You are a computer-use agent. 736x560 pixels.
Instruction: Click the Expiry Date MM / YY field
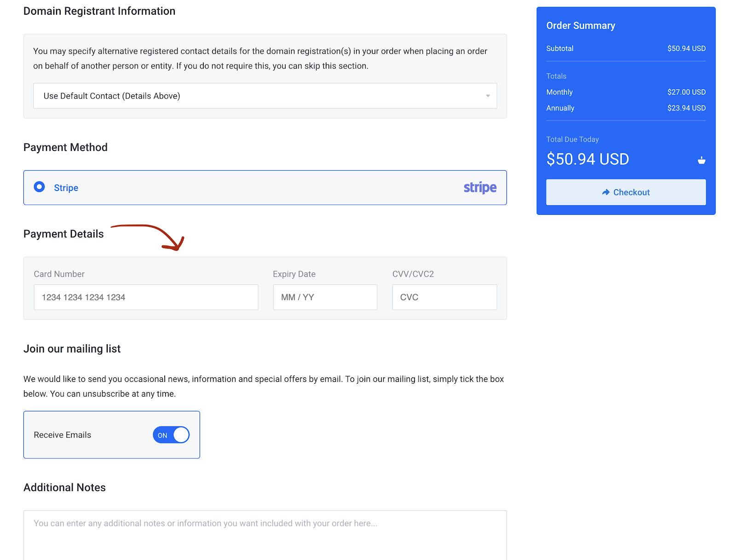pos(325,297)
